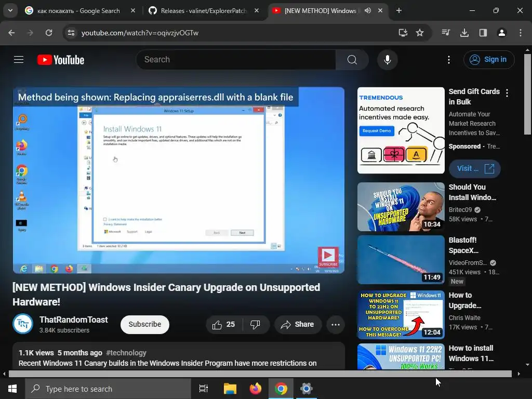The width and height of the screenshot is (532, 399).
Task: Click the address bar URL
Action: (140, 33)
